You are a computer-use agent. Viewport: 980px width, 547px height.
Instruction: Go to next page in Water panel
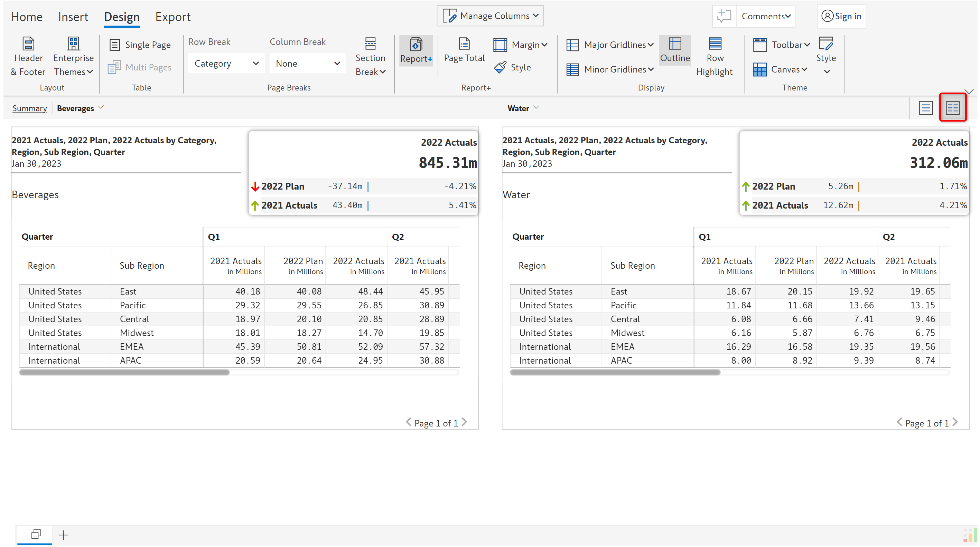click(955, 423)
